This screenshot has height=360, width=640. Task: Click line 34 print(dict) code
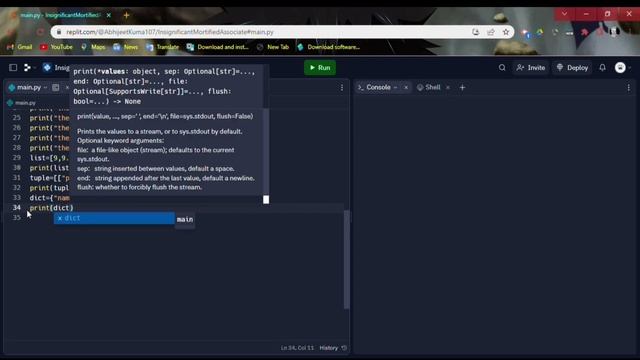(51, 208)
